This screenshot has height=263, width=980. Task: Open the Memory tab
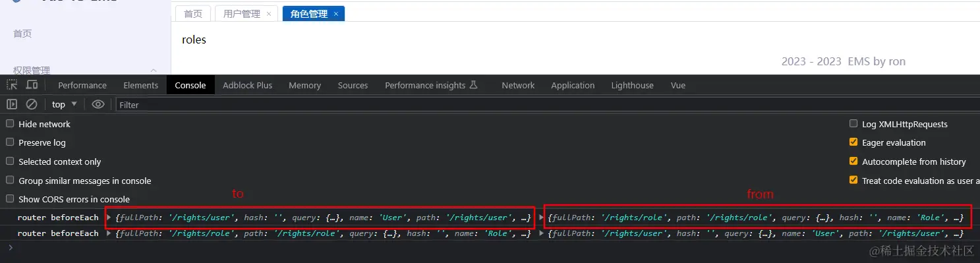coord(304,85)
